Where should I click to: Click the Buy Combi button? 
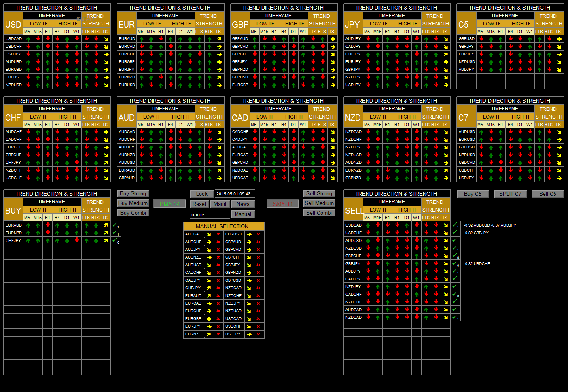click(133, 213)
